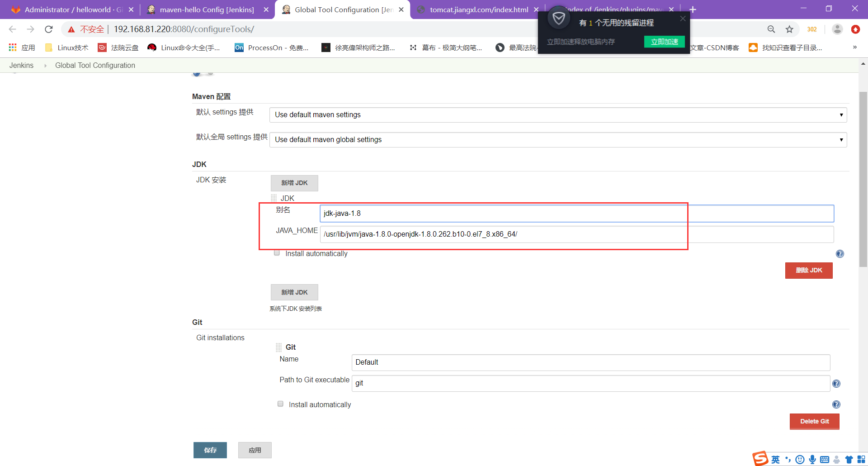
Task: Click Jenkins breadcrumb link
Action: tap(21, 66)
